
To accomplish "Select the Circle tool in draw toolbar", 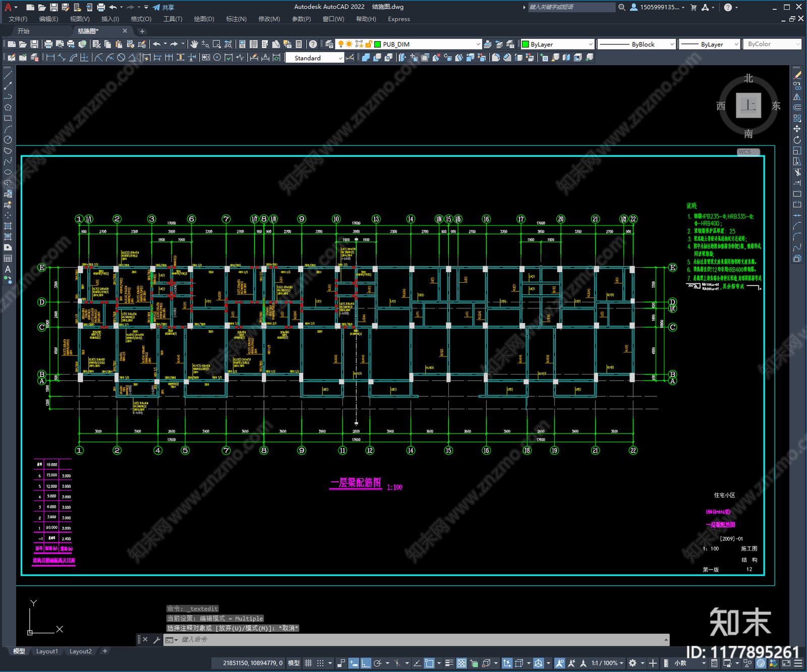I will pos(8,140).
